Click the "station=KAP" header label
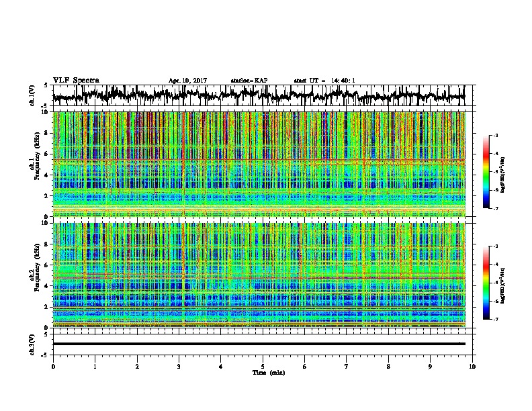The image size is (532, 411). (249, 81)
